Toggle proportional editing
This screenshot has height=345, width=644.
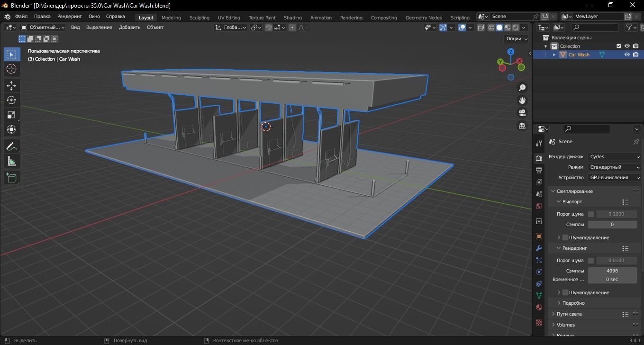click(x=292, y=27)
